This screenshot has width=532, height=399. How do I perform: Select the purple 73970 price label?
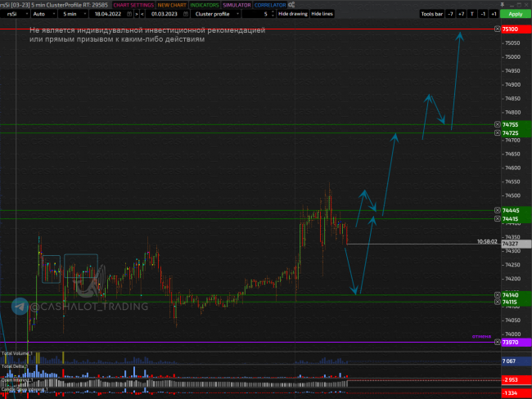516,343
